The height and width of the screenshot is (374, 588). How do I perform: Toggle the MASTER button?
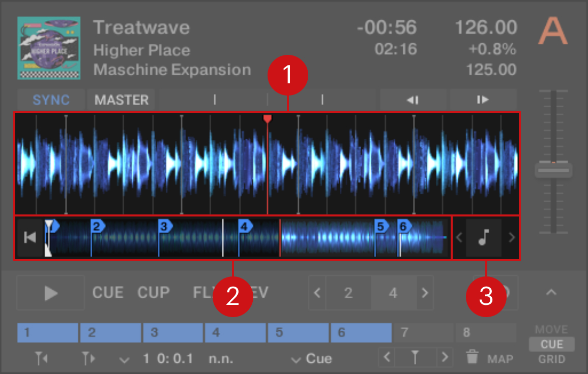122,100
